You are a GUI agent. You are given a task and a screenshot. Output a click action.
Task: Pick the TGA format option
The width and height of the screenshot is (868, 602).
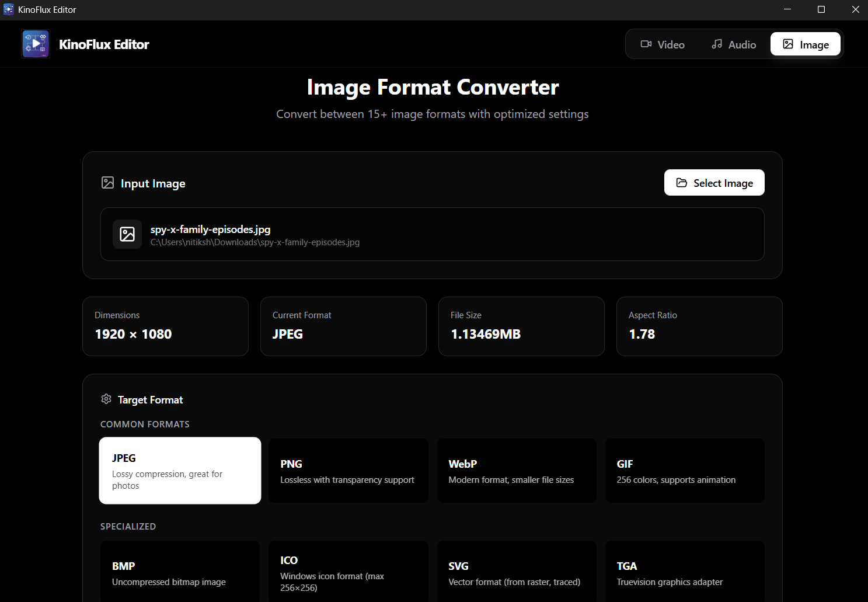coord(685,572)
